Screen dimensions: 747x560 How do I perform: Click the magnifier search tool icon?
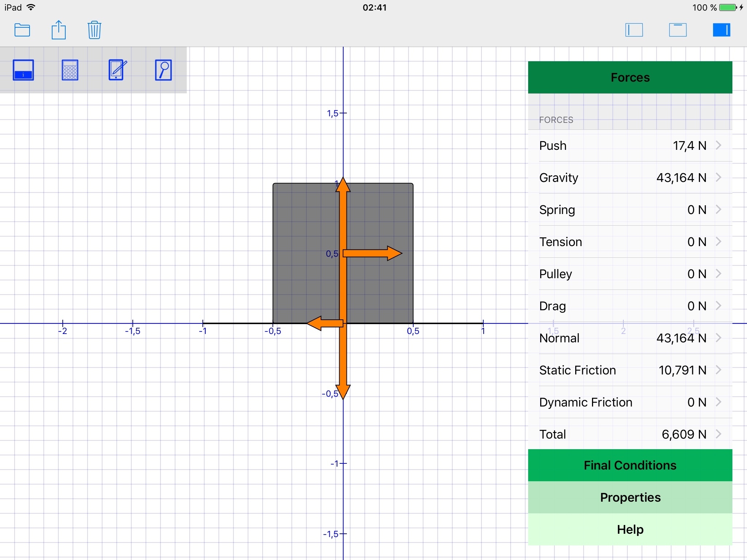(163, 70)
